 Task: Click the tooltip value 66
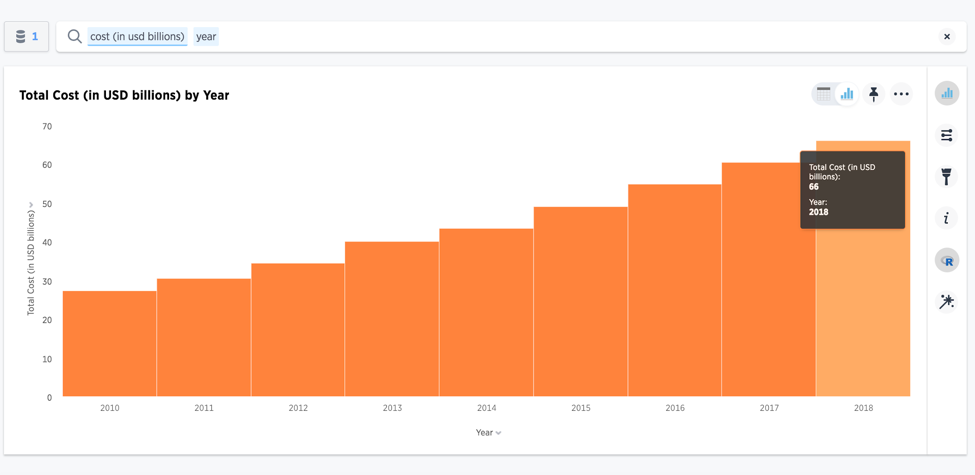point(814,187)
